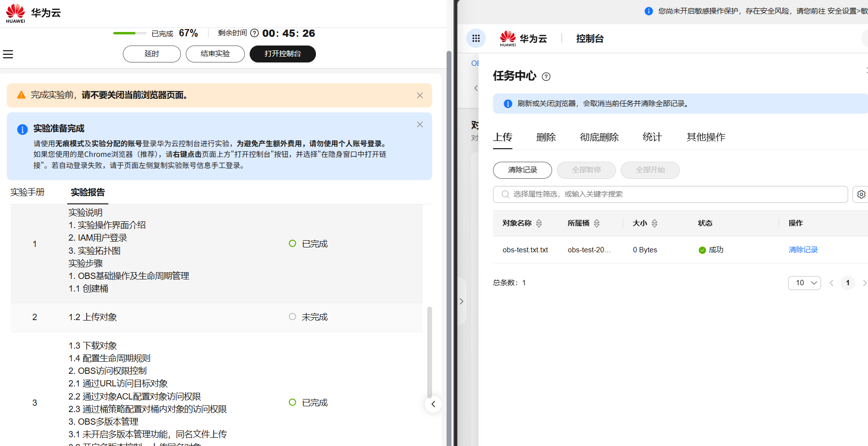Screen dimensions: 868x446
Task: Click the Huawei Cloud logo in lab window
Action: click(33, 13)
